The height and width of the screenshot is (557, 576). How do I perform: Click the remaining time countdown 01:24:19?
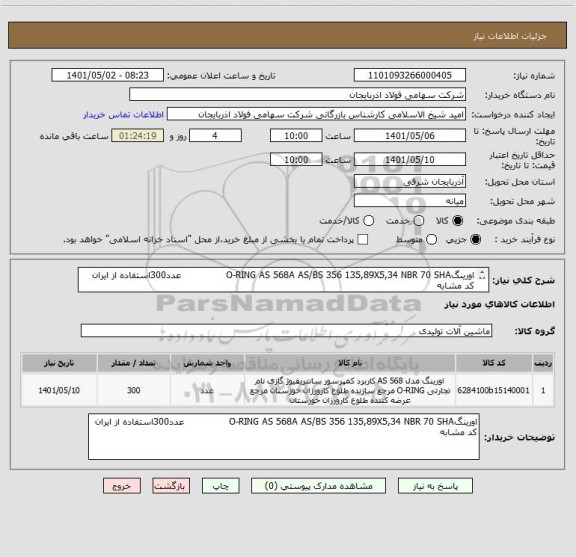pyautogui.click(x=138, y=136)
